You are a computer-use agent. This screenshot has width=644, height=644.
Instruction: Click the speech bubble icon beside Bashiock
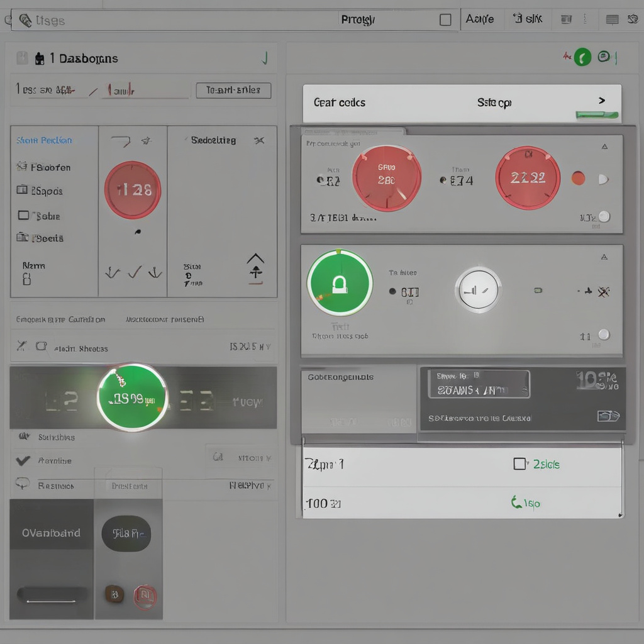(x=23, y=484)
